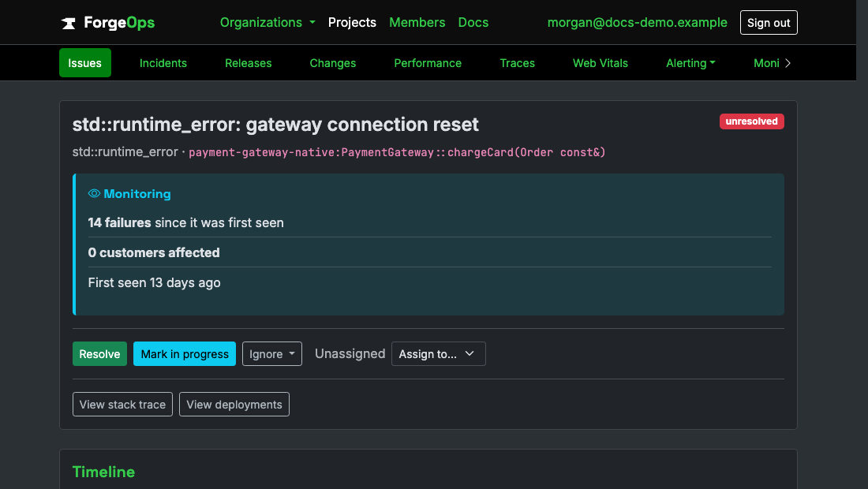Open the Changes tab

point(333,63)
